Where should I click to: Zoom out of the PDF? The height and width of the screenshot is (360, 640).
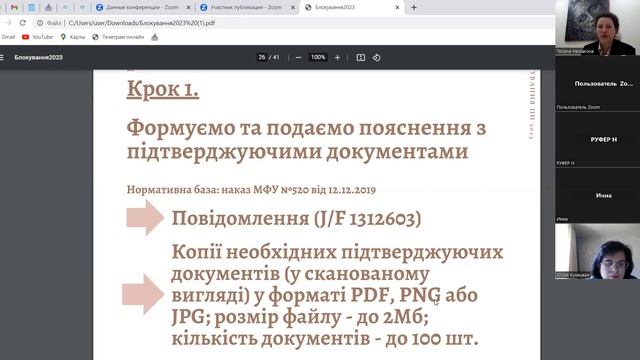click(298, 58)
